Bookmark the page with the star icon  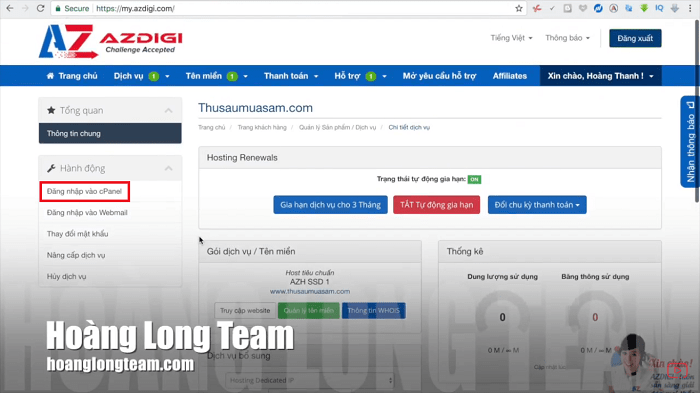[519, 8]
